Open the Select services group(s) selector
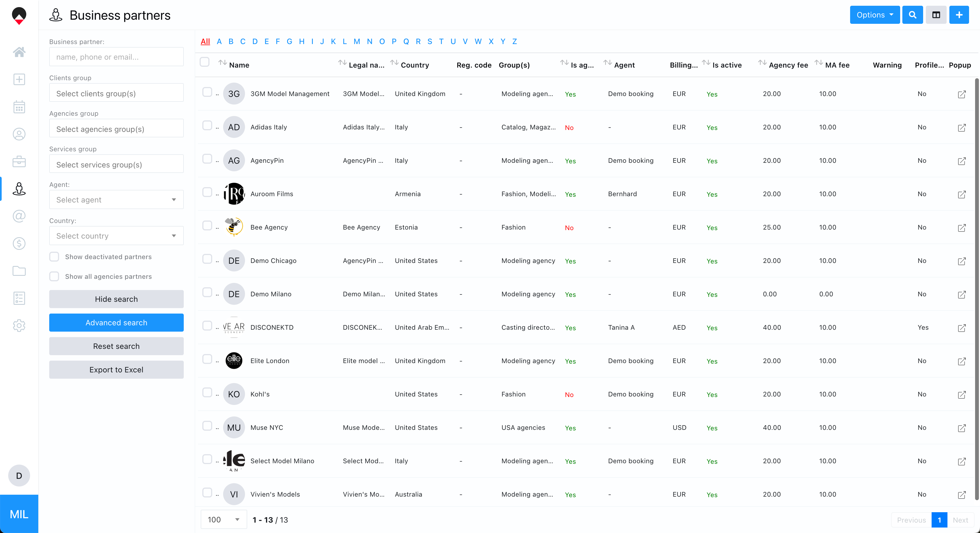The width and height of the screenshot is (980, 533). pos(116,164)
